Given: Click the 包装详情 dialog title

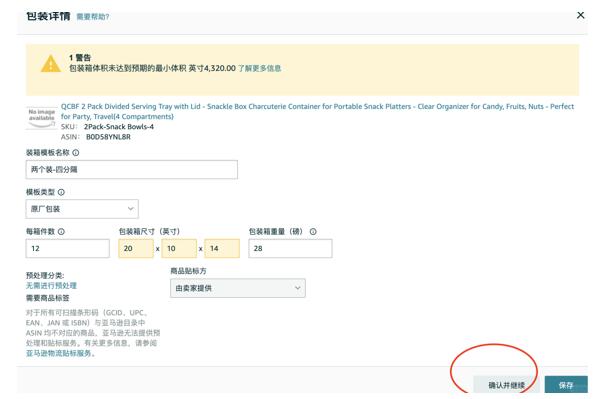Looking at the screenshot, I should pyautogui.click(x=48, y=16).
